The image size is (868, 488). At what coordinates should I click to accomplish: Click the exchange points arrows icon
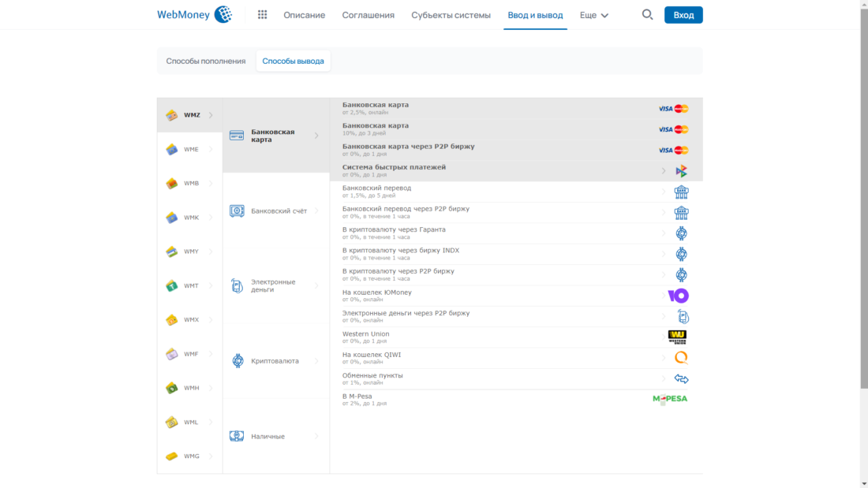pyautogui.click(x=681, y=379)
